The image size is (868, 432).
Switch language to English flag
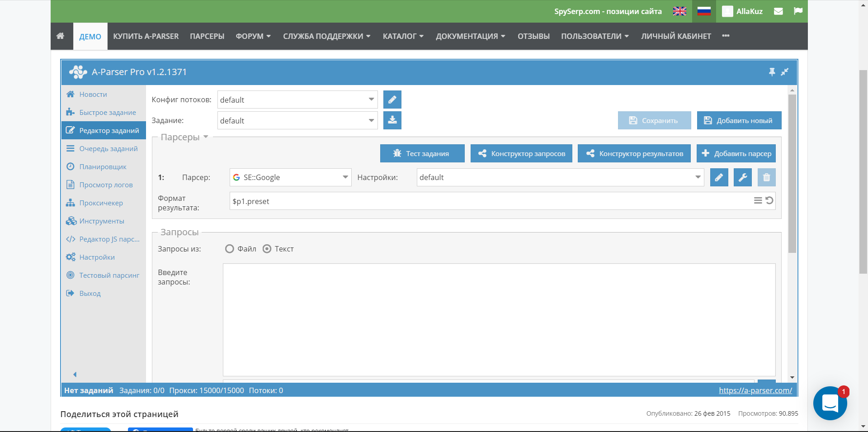[679, 11]
